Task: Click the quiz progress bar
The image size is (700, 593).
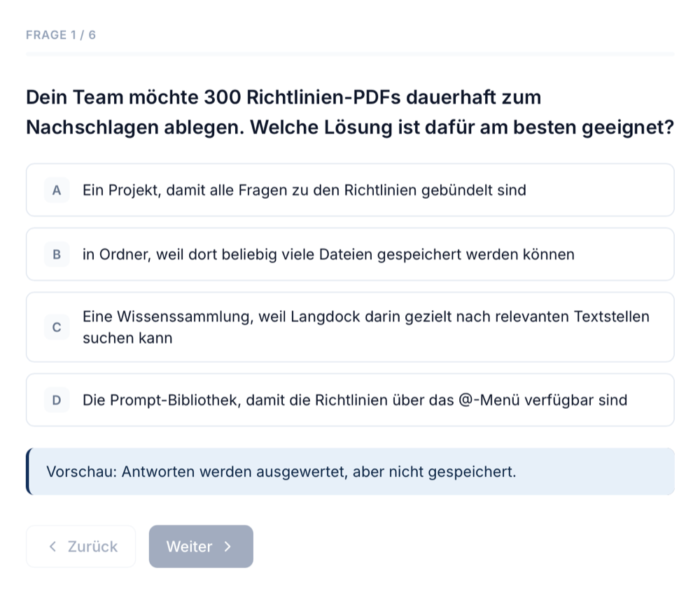Action: [350, 54]
